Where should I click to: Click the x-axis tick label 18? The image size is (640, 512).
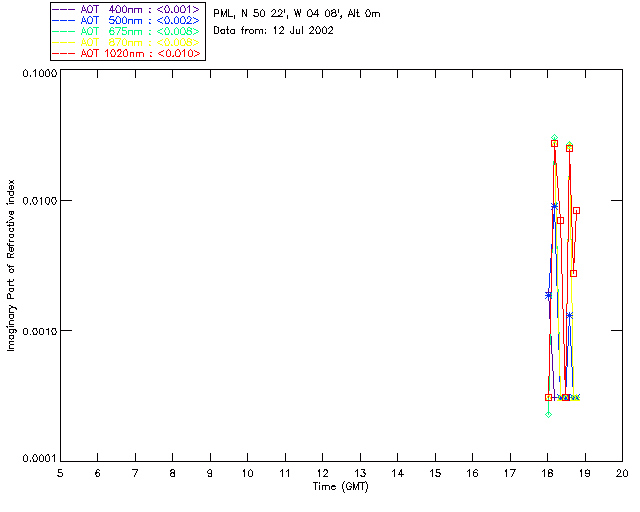547,472
